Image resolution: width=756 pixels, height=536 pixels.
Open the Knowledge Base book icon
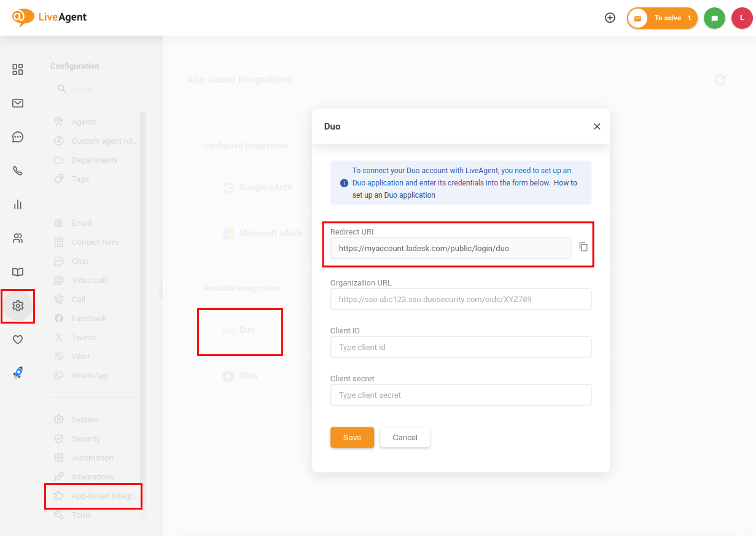coord(17,272)
